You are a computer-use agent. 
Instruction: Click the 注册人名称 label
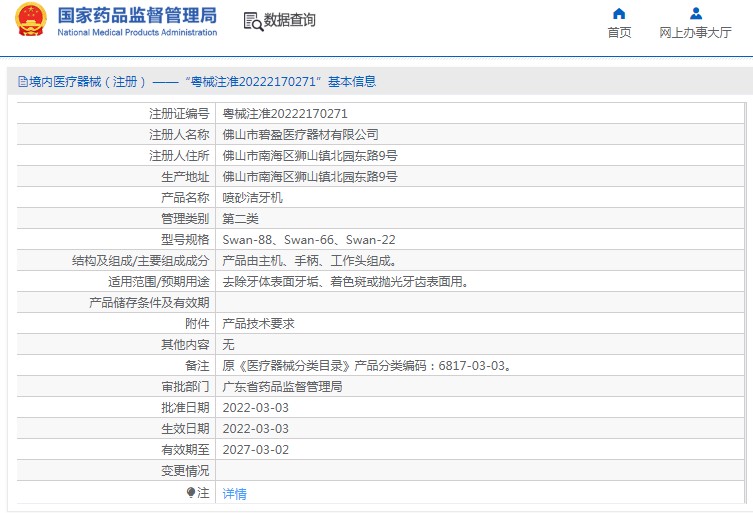click(179, 135)
